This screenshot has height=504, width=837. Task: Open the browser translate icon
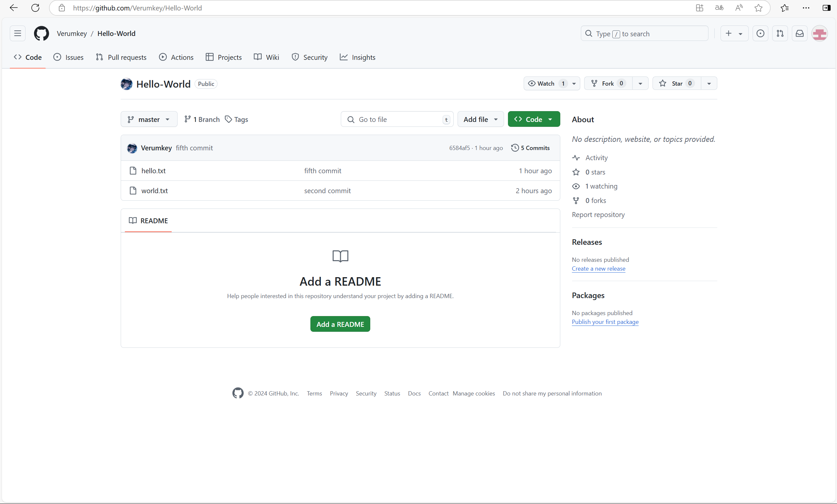[719, 8]
